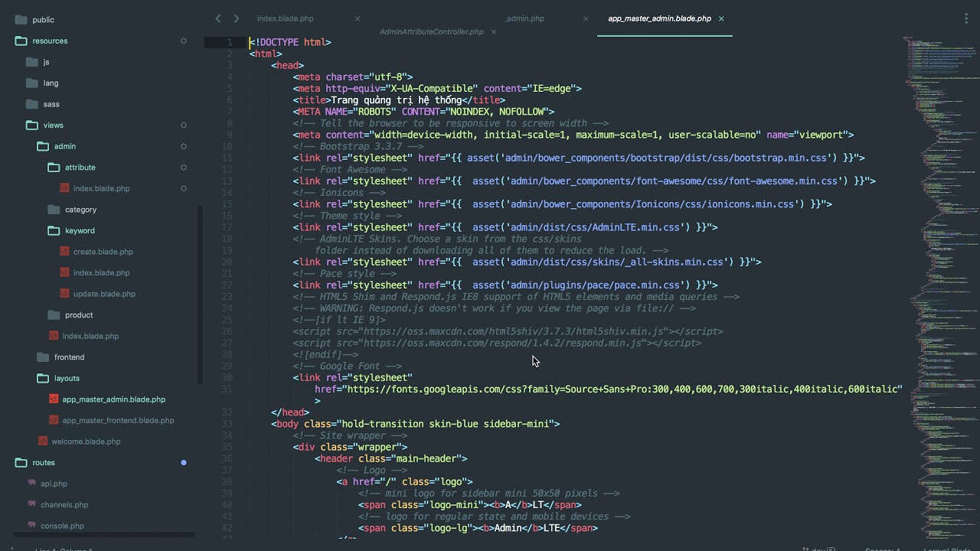Click the app_master_frontend.blade.php file icon
This screenshot has width=980, height=551.
[x=54, y=420]
